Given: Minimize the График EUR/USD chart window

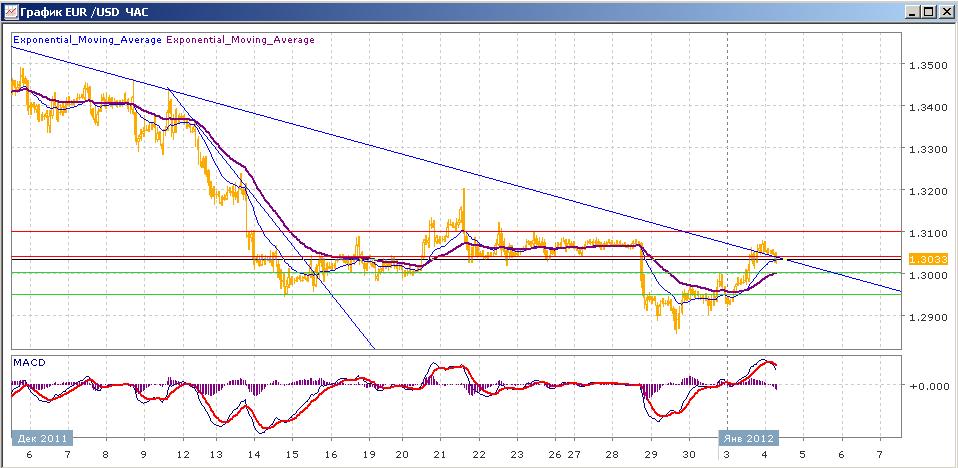Looking at the screenshot, I should pos(913,12).
